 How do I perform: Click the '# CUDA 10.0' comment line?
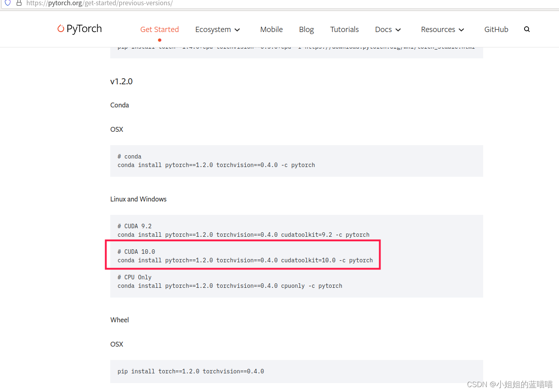136,252
